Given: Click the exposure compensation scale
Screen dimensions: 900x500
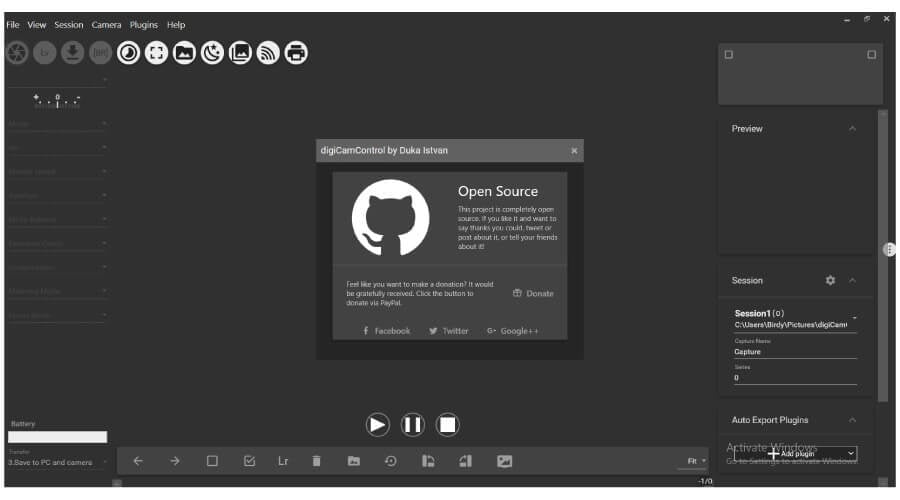Looking at the screenshot, I should pos(57,101).
